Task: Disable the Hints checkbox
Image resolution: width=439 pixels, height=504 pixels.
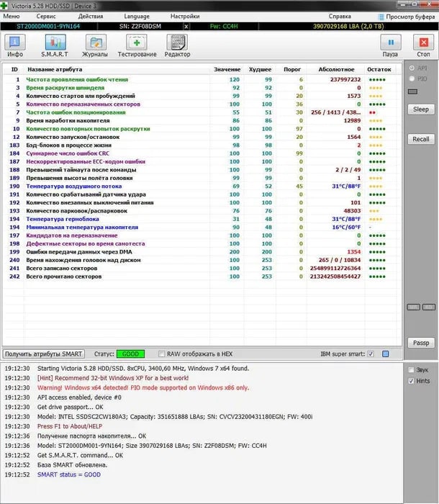Action: click(x=411, y=381)
